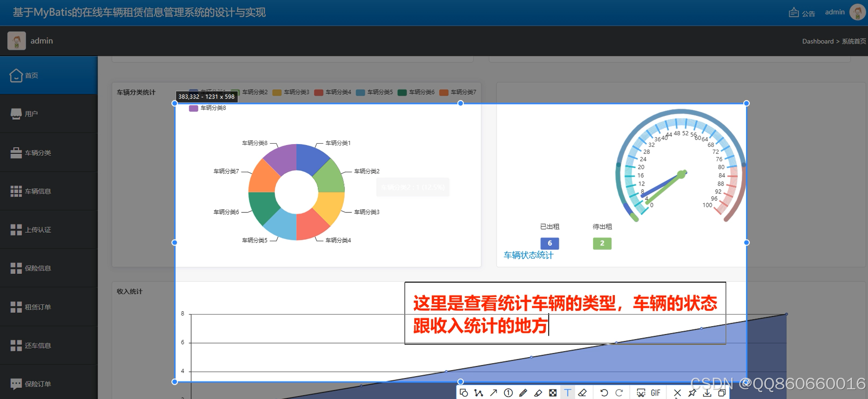The width and height of the screenshot is (868, 399).
Task: Click admin username in the top bar
Action: point(835,12)
